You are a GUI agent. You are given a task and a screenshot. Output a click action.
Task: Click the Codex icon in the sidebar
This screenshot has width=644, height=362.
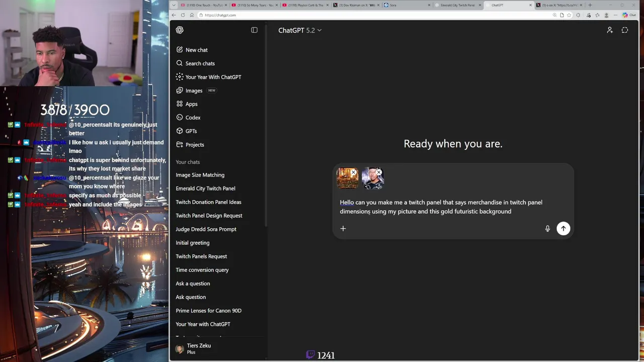(x=180, y=118)
